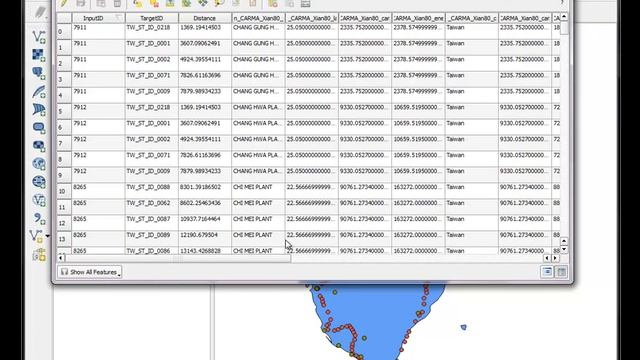Open the Show All Features filter menu
640x360 pixels.
point(90,272)
